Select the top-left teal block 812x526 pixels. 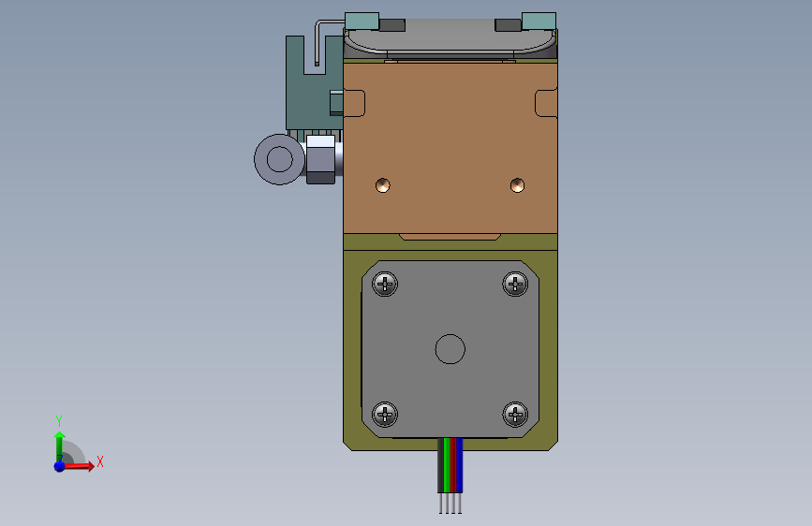(362, 22)
